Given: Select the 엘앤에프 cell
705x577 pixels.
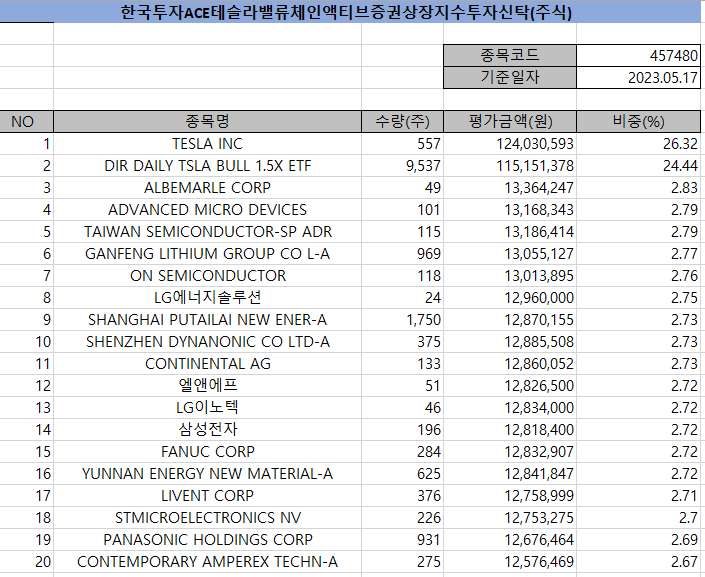Looking at the screenshot, I should [207, 386].
